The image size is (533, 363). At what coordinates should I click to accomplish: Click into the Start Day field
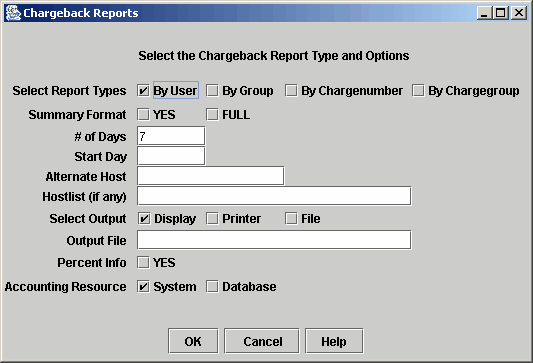tap(171, 156)
